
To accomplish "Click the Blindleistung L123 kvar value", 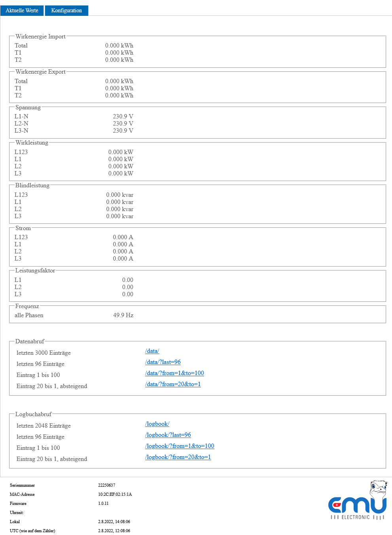I will [119, 195].
